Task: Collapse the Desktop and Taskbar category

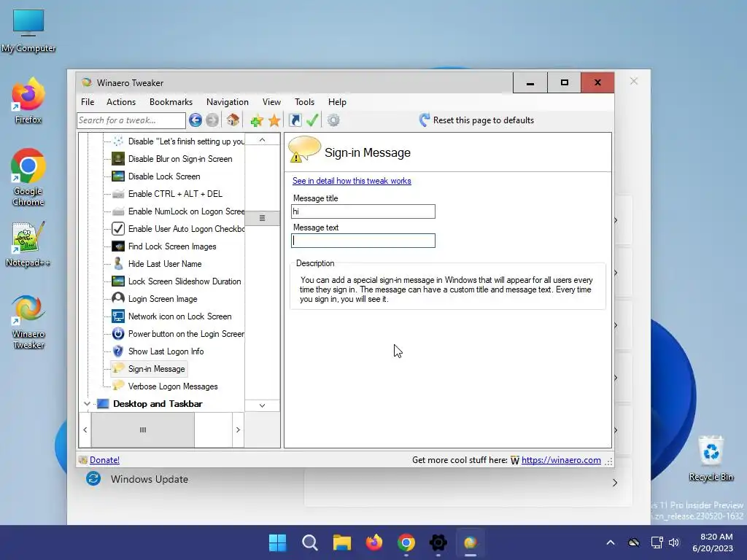Action: 87,404
